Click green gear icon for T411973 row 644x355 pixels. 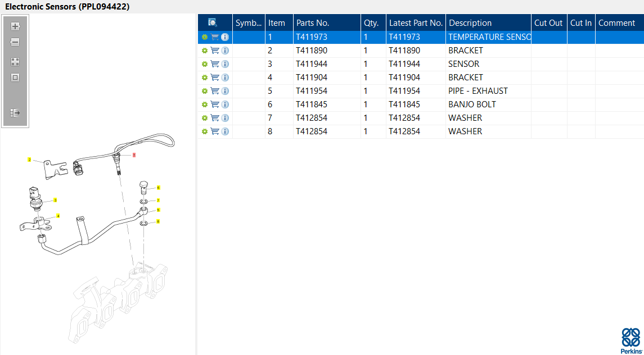205,37
